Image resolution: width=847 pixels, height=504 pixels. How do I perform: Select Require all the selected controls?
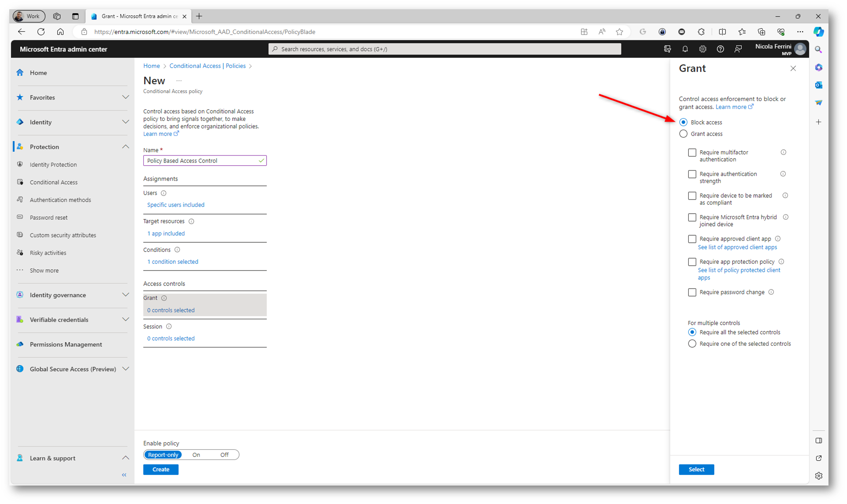692,332
